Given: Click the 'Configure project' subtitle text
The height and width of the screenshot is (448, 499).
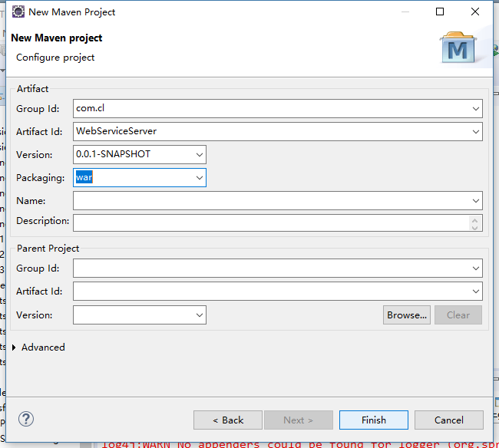Looking at the screenshot, I should point(55,58).
